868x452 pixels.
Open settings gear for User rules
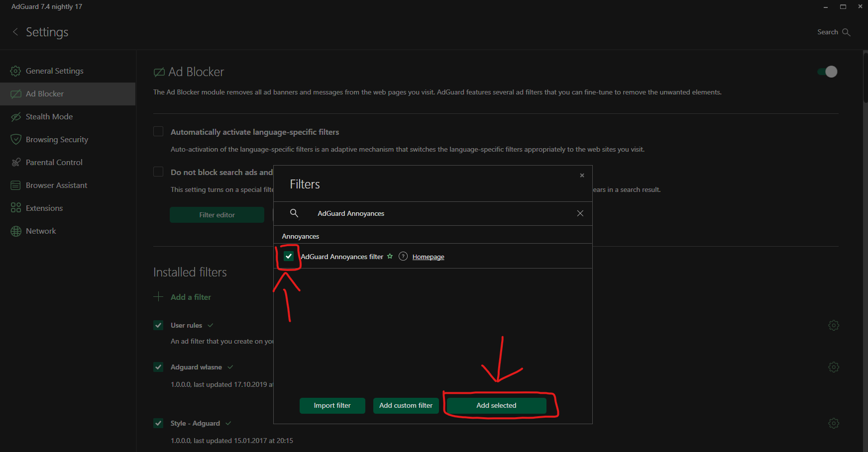834,325
